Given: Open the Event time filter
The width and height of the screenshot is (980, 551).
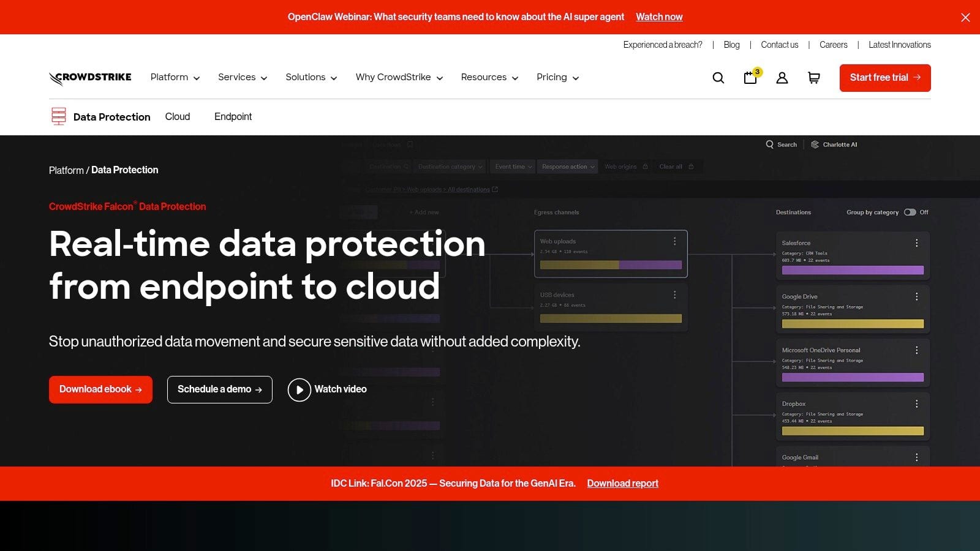Looking at the screenshot, I should point(513,167).
